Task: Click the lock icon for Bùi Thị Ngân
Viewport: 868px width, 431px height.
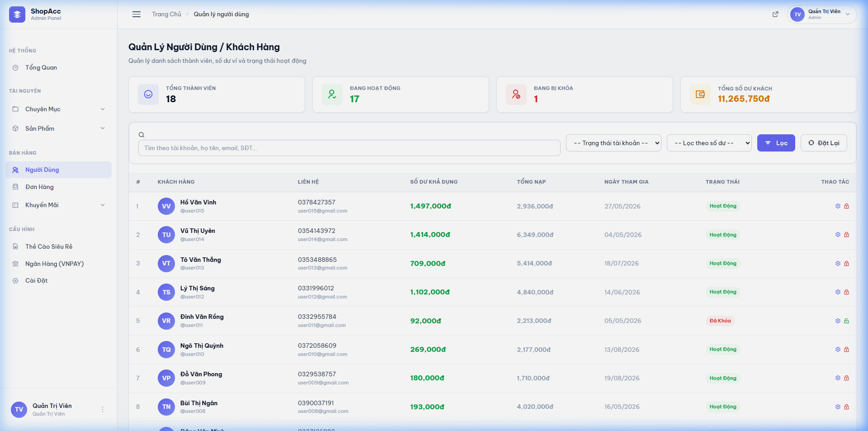Action: coord(846,407)
